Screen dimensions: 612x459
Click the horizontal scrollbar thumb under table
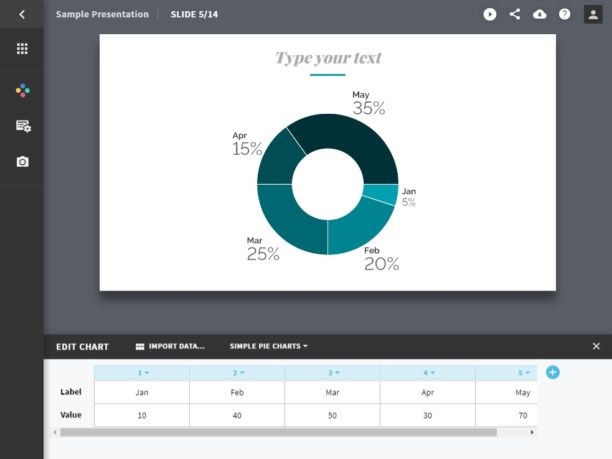click(278, 432)
